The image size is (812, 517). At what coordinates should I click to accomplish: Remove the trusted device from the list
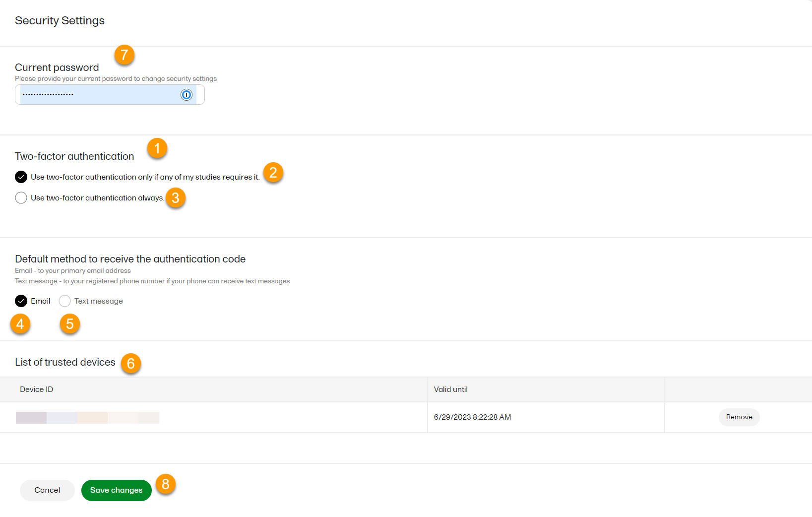[739, 417]
